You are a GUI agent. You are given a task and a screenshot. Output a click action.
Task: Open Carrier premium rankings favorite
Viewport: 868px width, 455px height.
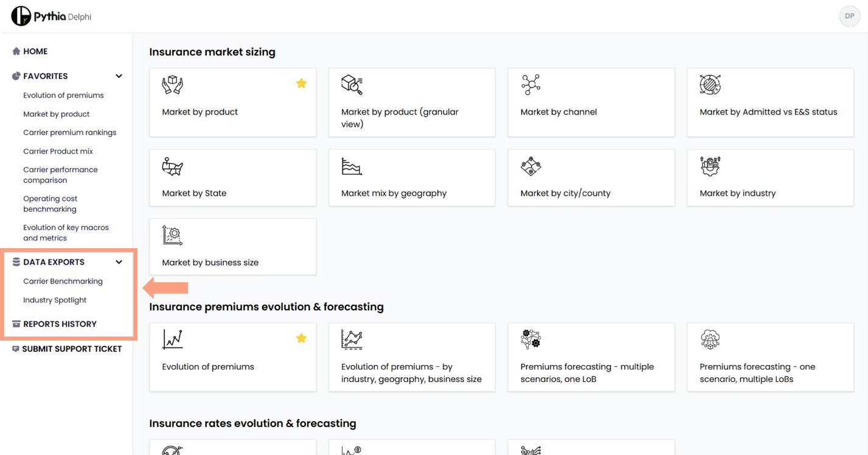(69, 133)
